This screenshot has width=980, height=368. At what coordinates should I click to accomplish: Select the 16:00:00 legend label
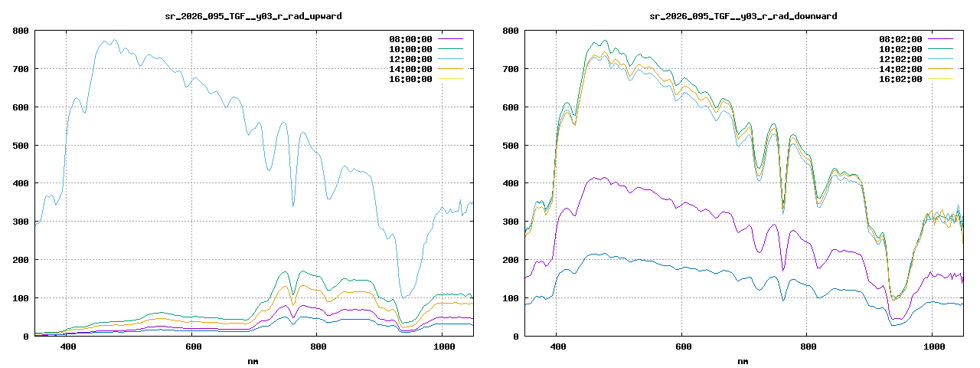tap(410, 79)
